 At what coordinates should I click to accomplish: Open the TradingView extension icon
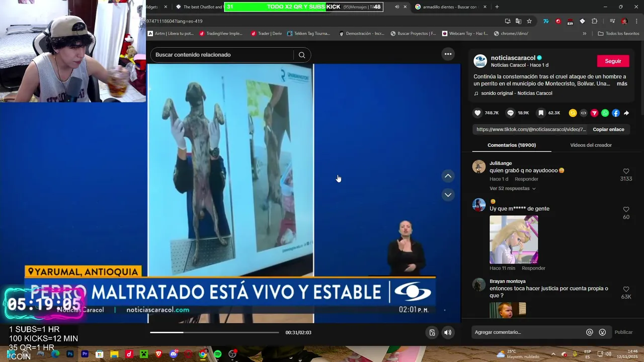tap(546, 21)
